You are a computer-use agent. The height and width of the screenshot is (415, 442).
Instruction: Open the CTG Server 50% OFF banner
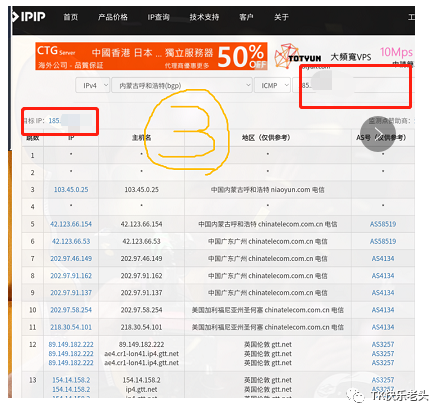coord(151,56)
